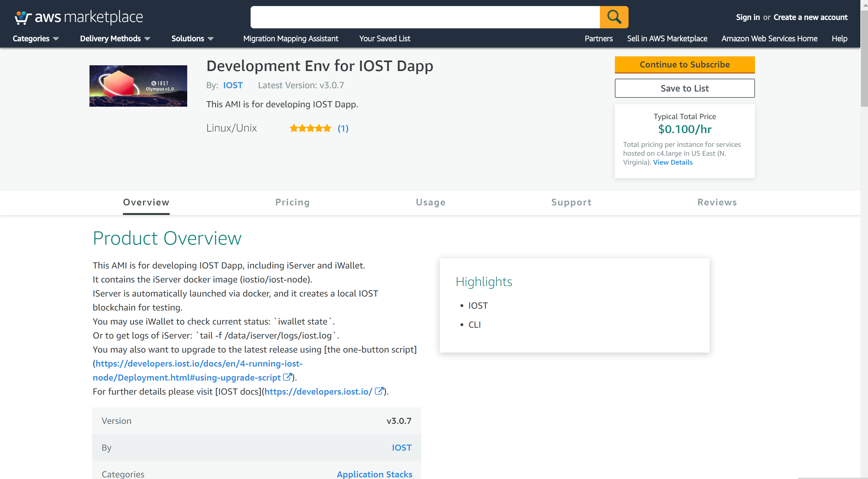Switch to the Usage tab
The image size is (868, 479).
coord(430,202)
